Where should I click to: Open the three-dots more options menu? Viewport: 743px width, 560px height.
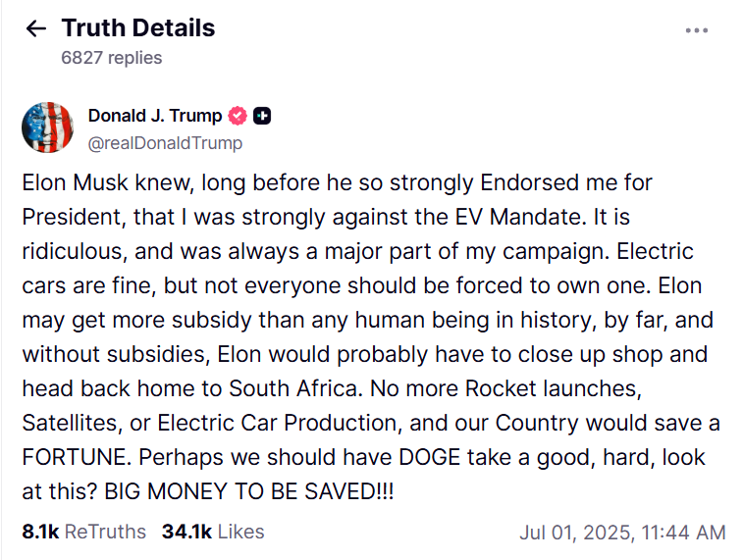pos(697,30)
